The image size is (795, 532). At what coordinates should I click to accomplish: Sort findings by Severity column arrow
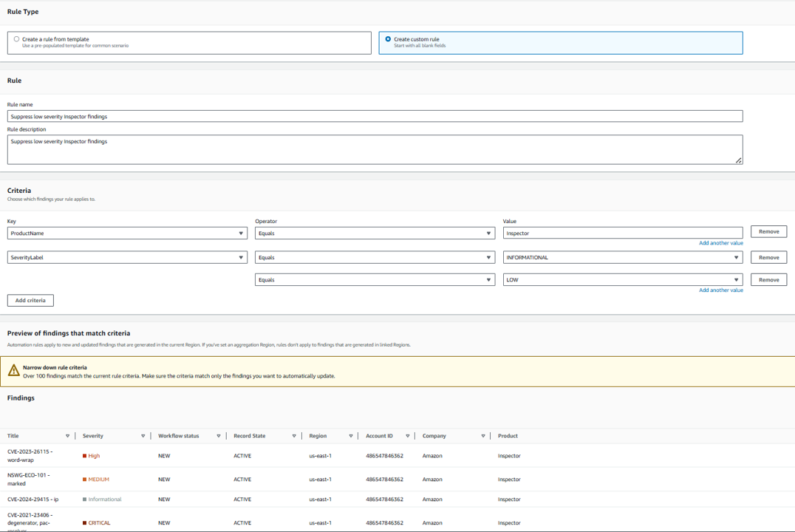click(143, 436)
